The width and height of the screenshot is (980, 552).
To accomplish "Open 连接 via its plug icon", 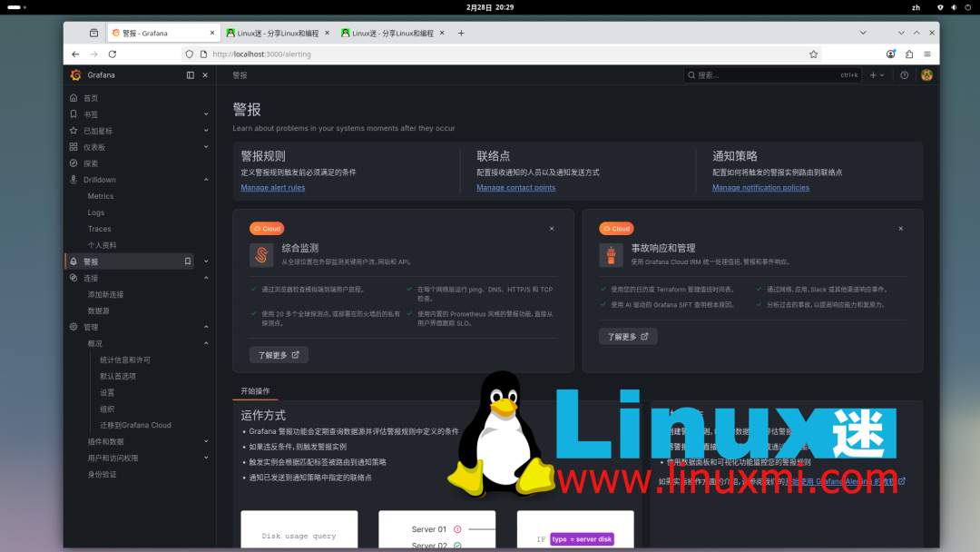I will coord(72,277).
